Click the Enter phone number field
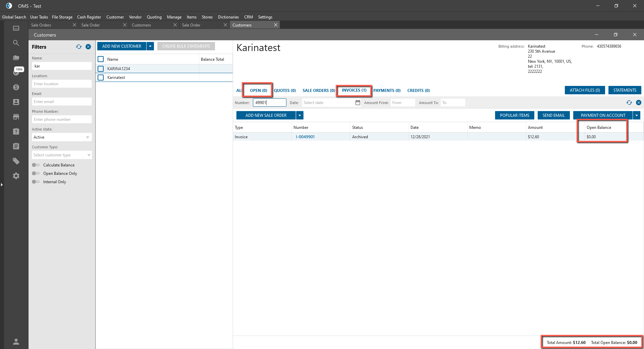 tap(62, 119)
